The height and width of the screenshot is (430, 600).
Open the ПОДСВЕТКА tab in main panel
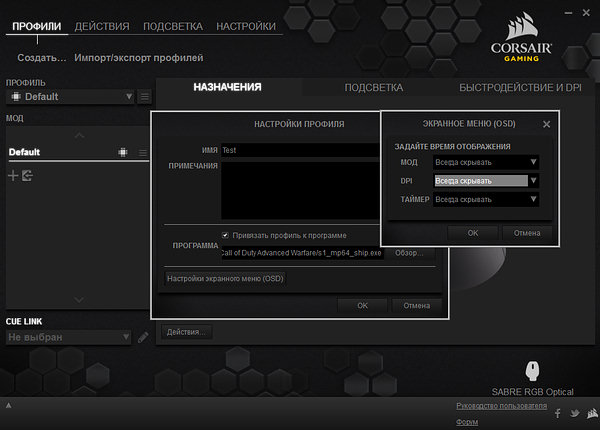tap(373, 88)
